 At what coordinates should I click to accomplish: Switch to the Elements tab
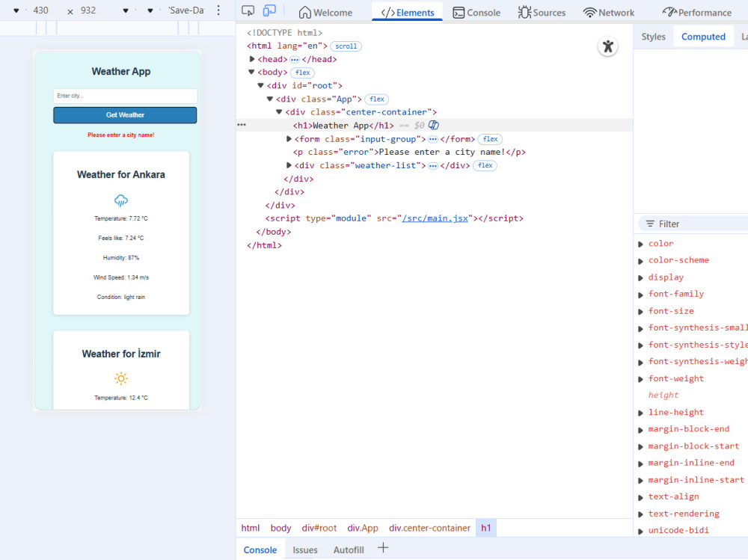pos(408,13)
